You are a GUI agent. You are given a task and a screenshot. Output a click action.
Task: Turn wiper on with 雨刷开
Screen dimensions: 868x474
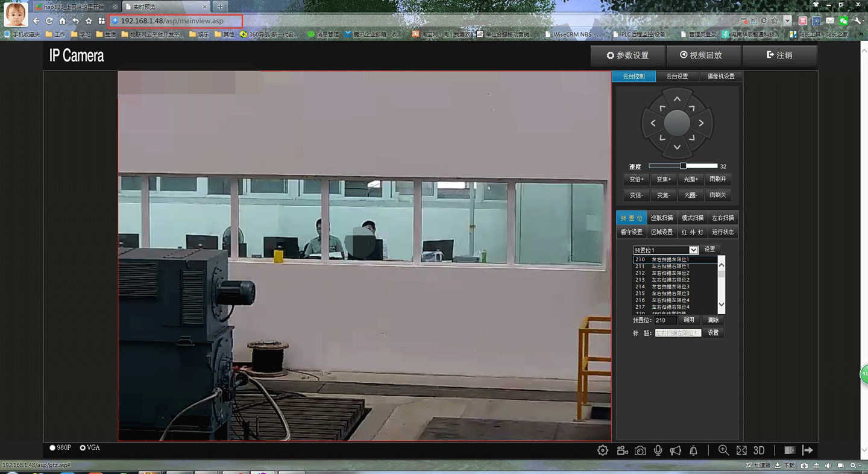click(717, 179)
